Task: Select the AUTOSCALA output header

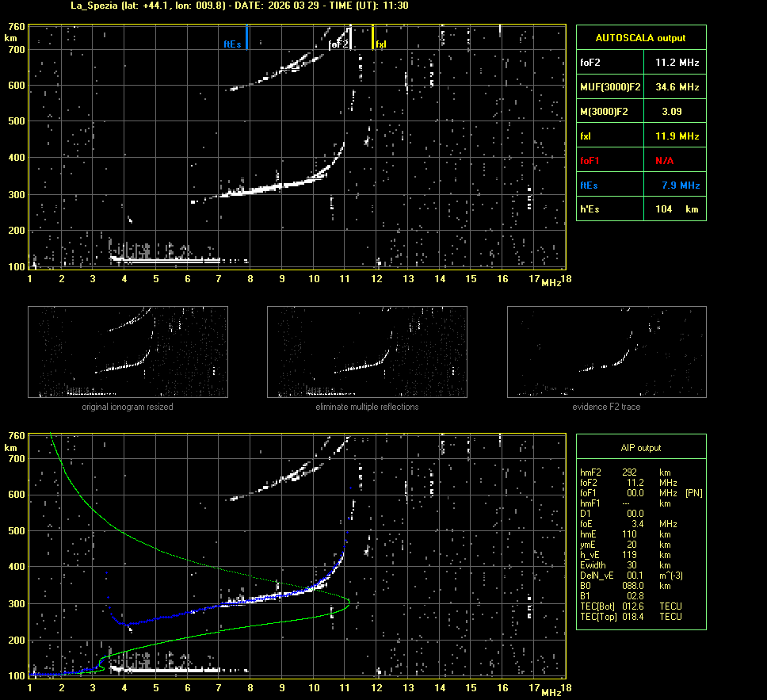Action: (640, 37)
